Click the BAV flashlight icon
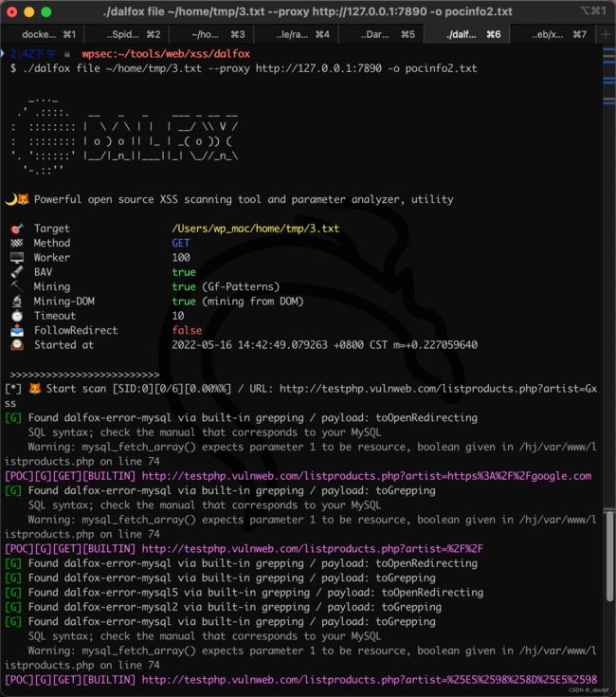The image size is (616, 697). point(17,272)
